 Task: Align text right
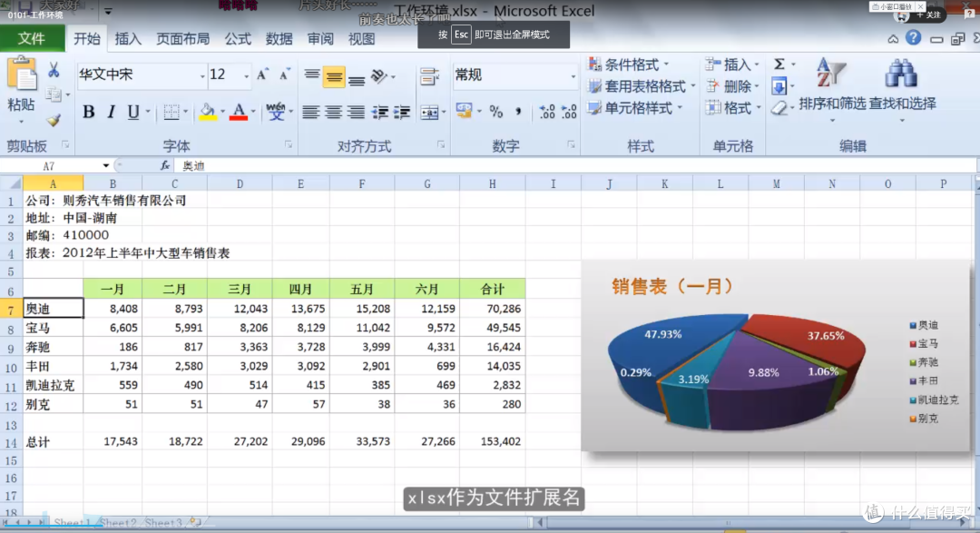tap(356, 112)
